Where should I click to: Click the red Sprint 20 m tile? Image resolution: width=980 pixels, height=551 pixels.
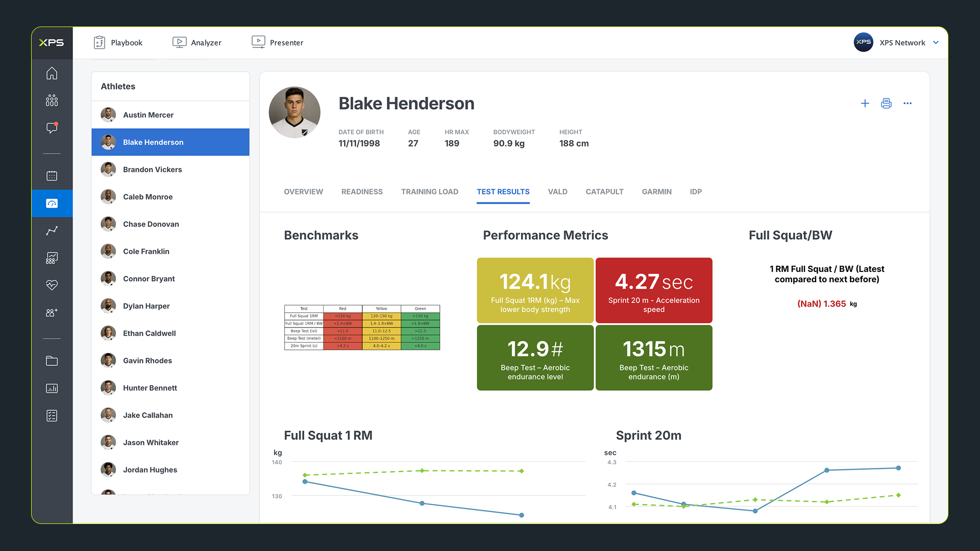coord(653,290)
